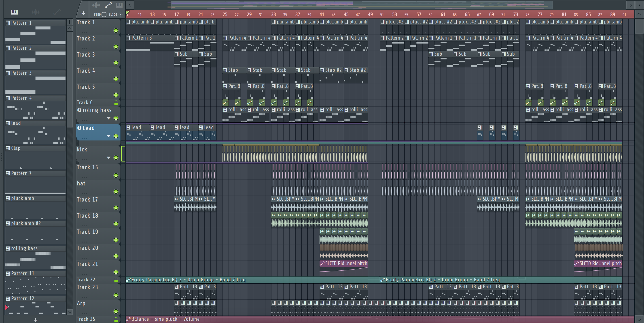
Task: Unlock Track 22 padlock icon
Action: coord(116,280)
